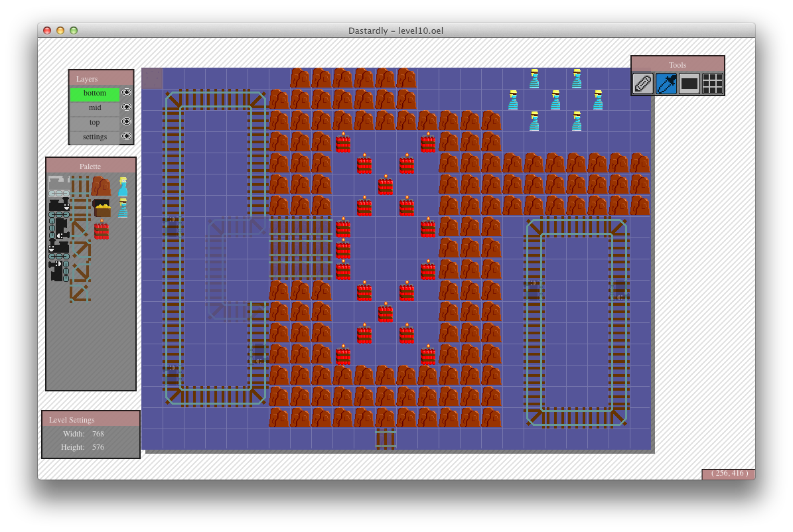Click the Tools panel header
The height and width of the screenshot is (532, 793).
[678, 64]
